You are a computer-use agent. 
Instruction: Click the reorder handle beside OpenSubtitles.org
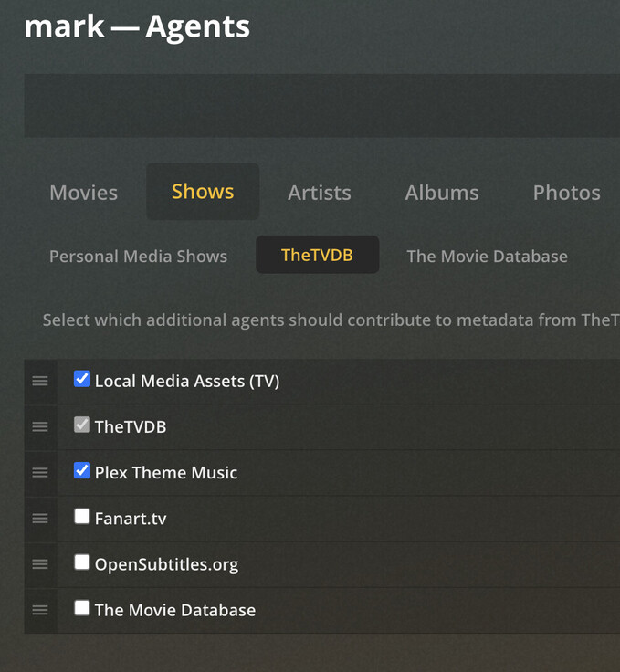pyautogui.click(x=40, y=563)
